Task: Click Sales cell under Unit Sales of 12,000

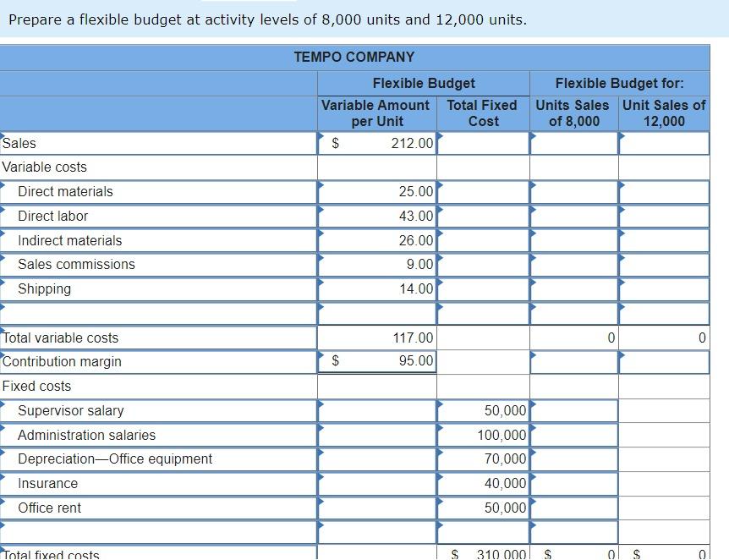Action: click(664, 143)
